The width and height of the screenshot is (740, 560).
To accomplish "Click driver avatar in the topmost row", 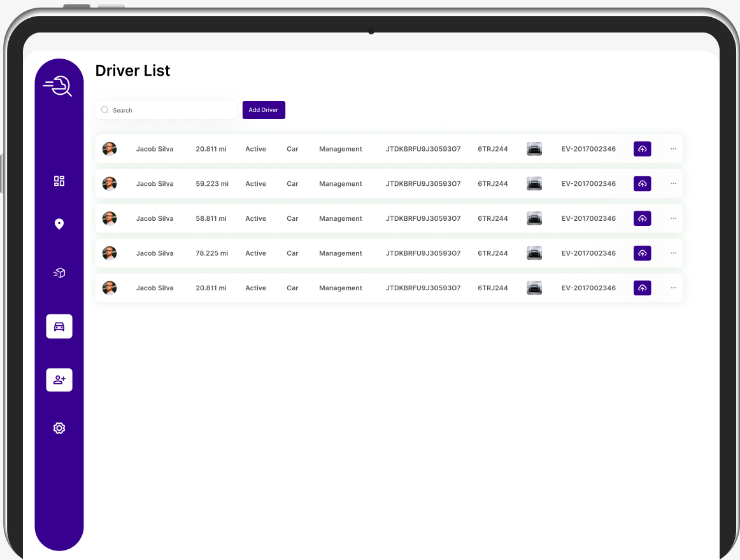I will 110,149.
